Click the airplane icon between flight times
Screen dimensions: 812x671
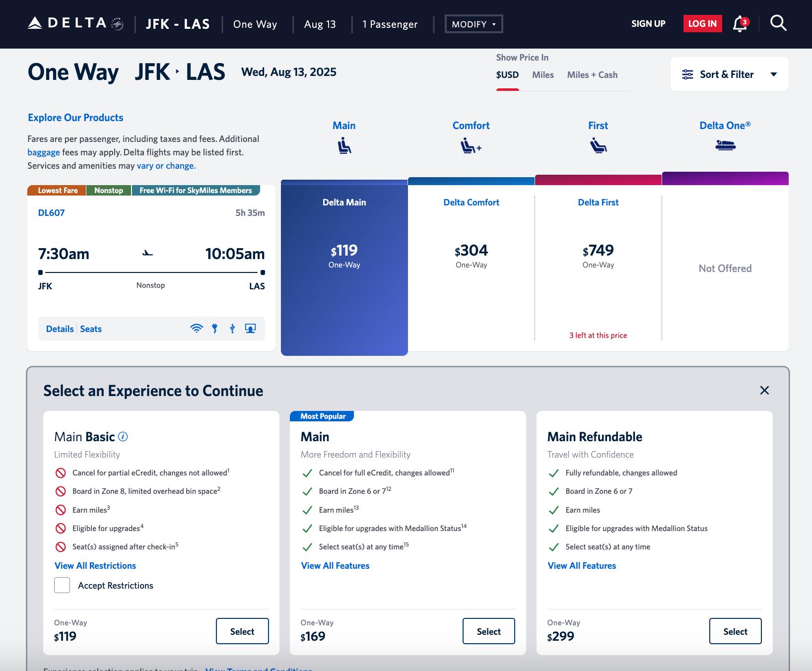pyautogui.click(x=147, y=253)
